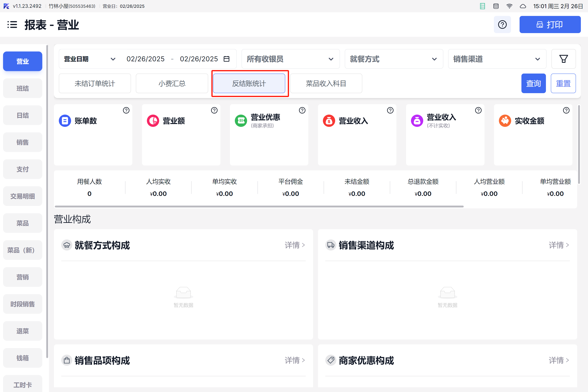Viewport: 588px width, 392px height.
Task: Click the start date 02/26/2025 field
Action: click(145, 59)
